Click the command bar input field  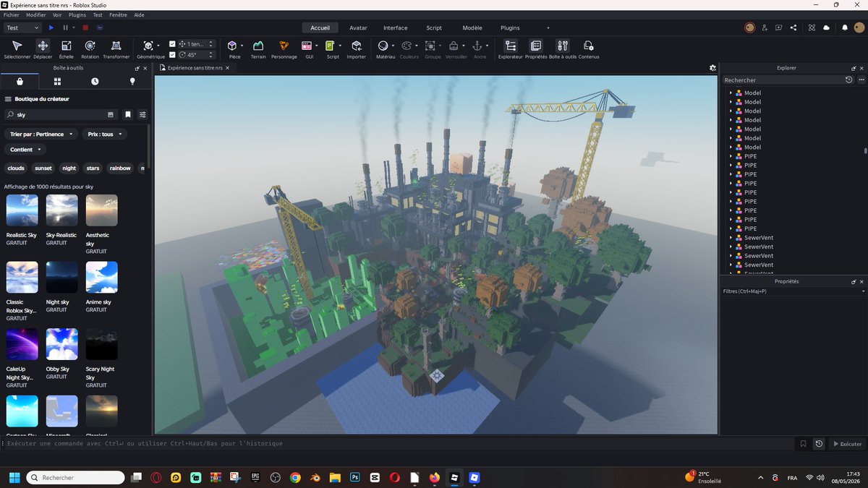click(x=397, y=444)
